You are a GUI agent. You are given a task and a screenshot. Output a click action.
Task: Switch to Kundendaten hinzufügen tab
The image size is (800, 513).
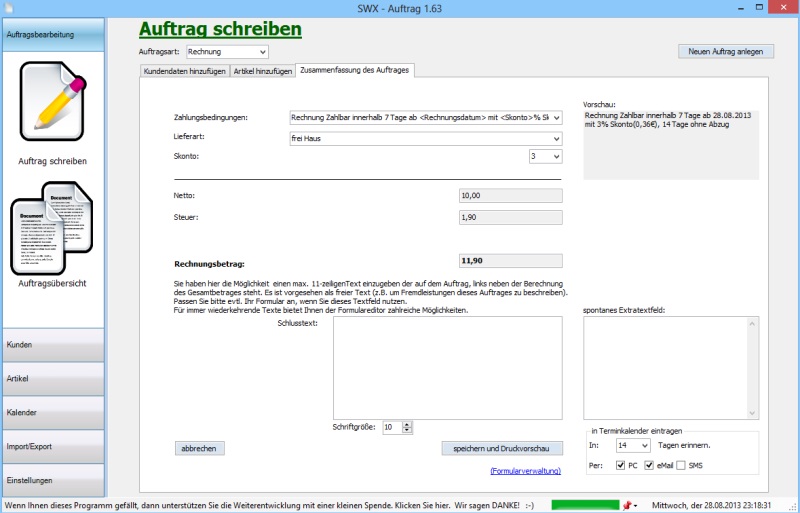pos(184,71)
